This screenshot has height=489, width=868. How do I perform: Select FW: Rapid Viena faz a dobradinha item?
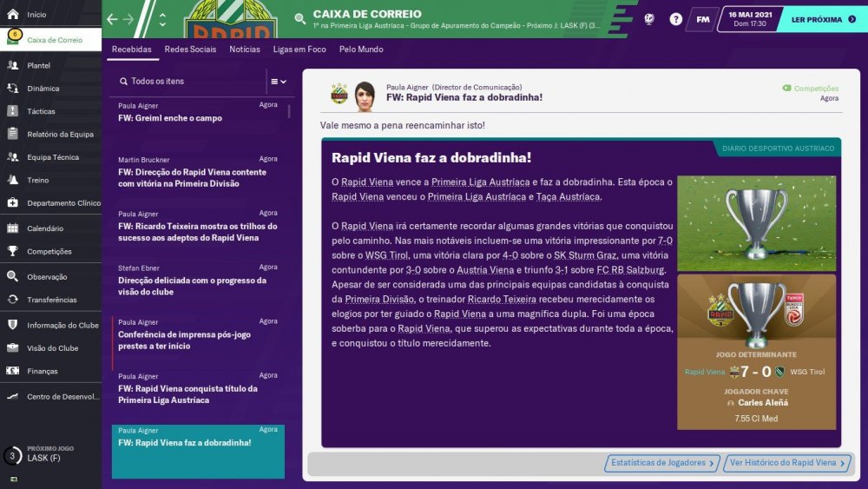click(198, 452)
